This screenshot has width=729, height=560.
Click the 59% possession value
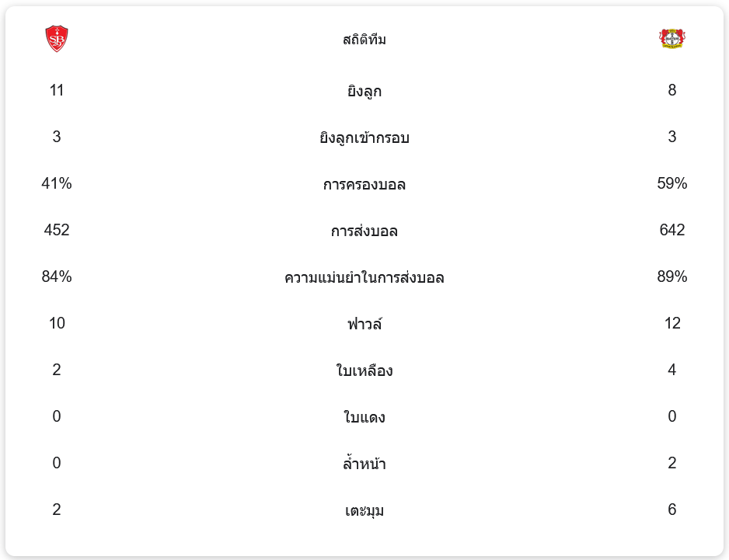coord(671,183)
